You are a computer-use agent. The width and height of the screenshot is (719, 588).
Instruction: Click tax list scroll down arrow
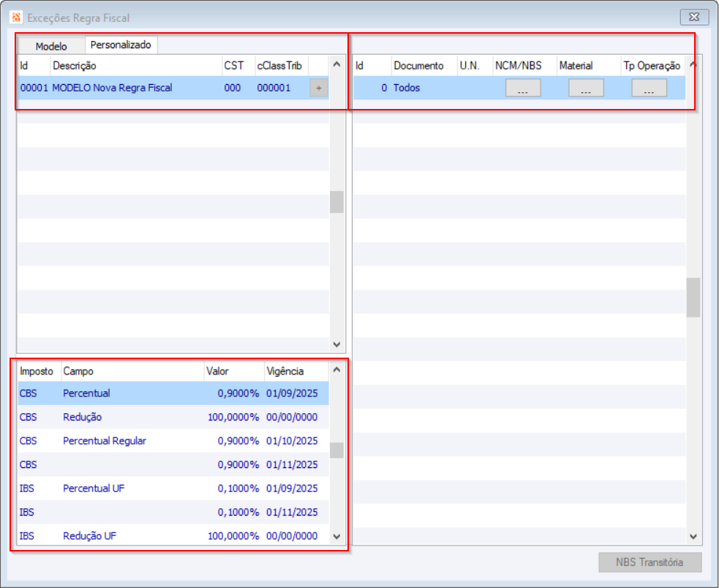point(336,537)
